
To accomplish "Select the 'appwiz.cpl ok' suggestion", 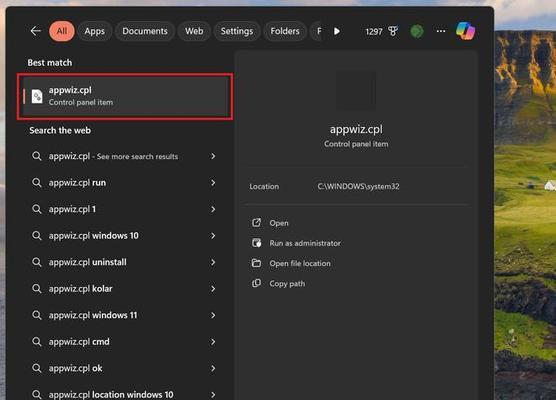I will (125, 368).
